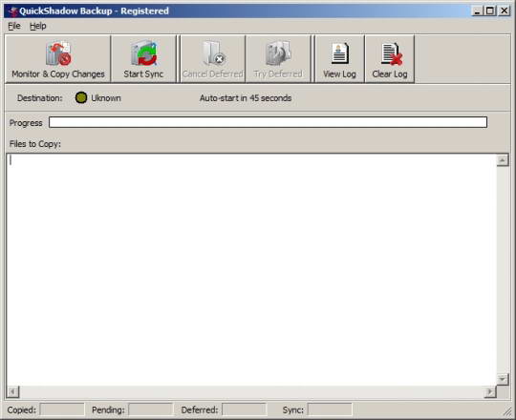Click the 'Uknown' destination status text
Viewport: 516px width, 420px height.
click(x=106, y=98)
